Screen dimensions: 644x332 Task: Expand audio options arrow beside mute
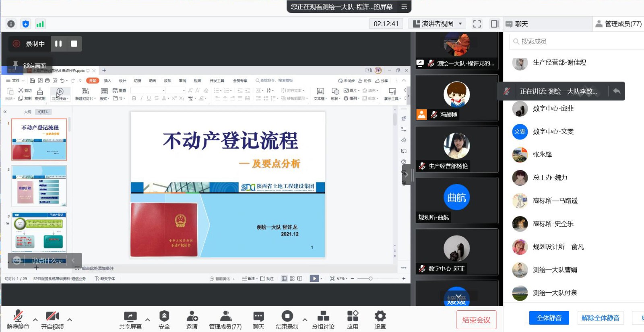[35, 320]
